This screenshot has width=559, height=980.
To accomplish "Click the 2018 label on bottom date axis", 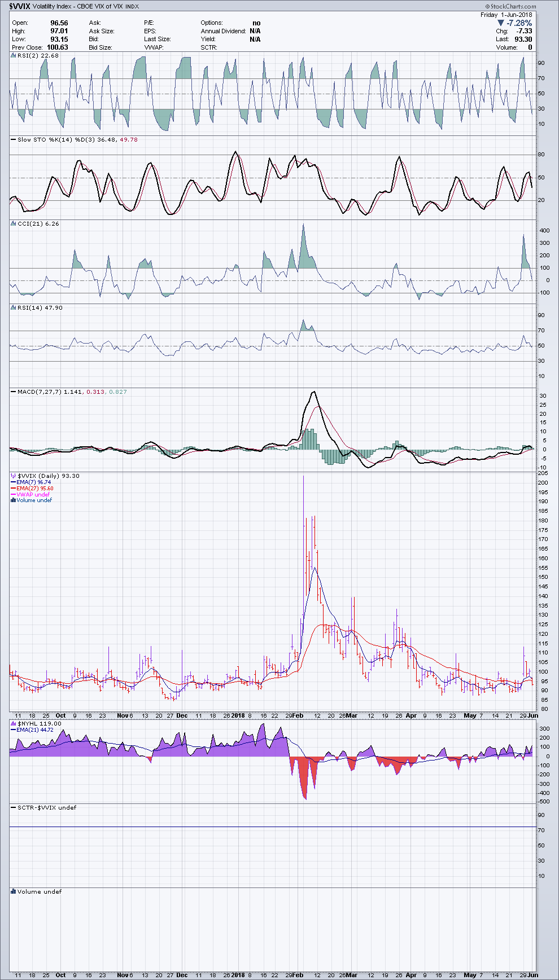I will coord(238,975).
